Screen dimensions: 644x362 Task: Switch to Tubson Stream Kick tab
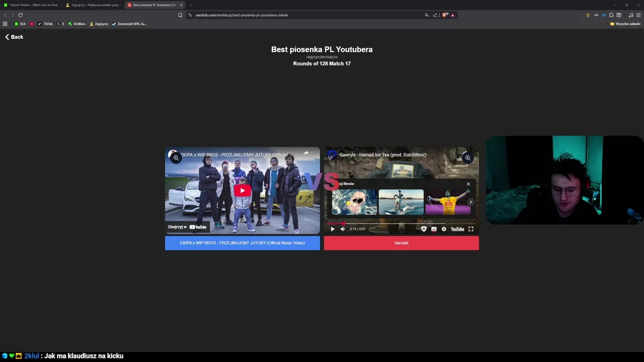(30, 5)
